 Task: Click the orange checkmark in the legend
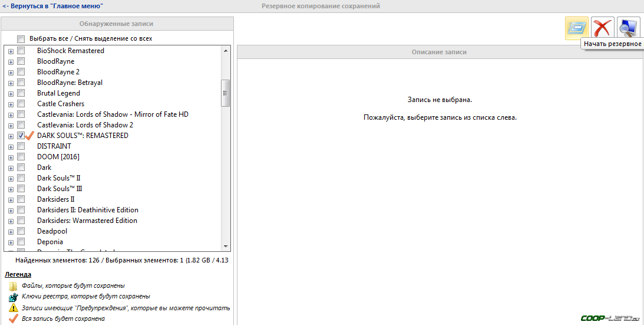click(13, 319)
